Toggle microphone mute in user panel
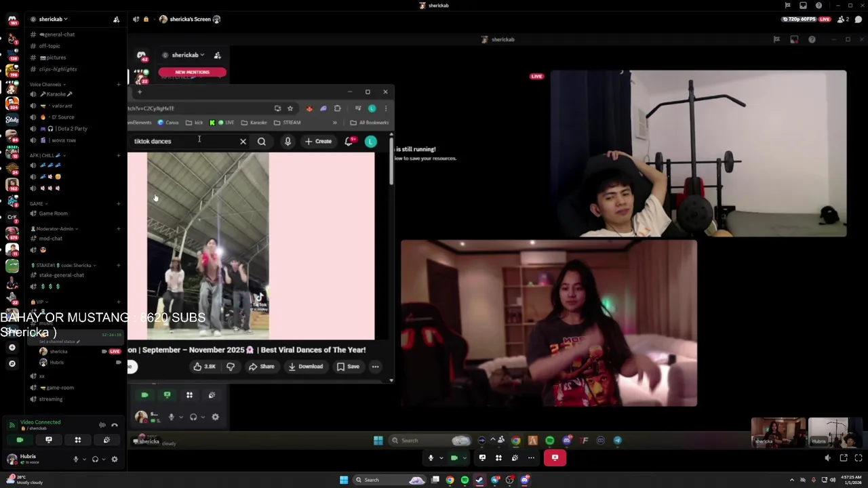Screen dimensions: 868x488 click(x=75, y=459)
